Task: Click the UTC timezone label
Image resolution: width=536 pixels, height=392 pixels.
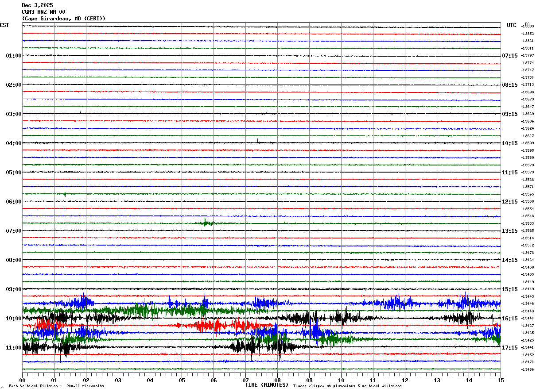Action: tap(512, 25)
